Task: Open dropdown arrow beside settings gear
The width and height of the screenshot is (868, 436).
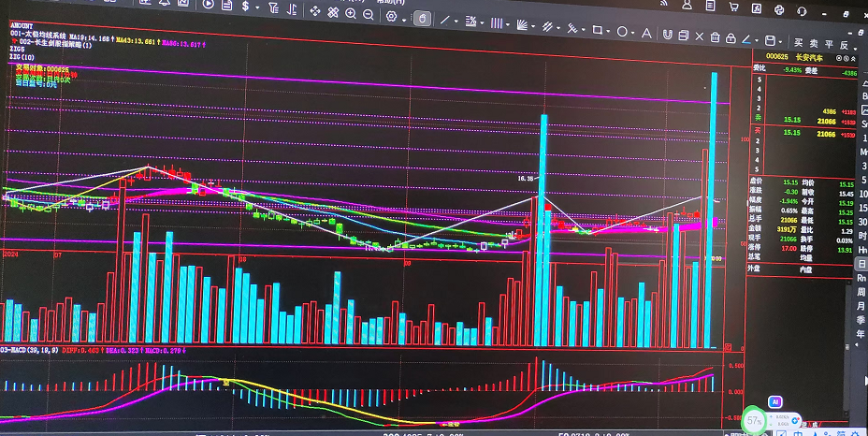Action: click(x=403, y=20)
